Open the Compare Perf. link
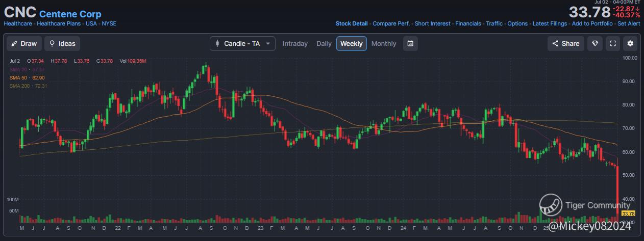This screenshot has height=241, width=644. tap(391, 23)
